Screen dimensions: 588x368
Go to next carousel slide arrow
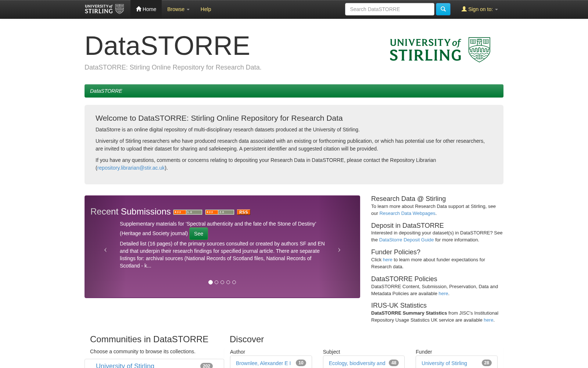[339, 250]
